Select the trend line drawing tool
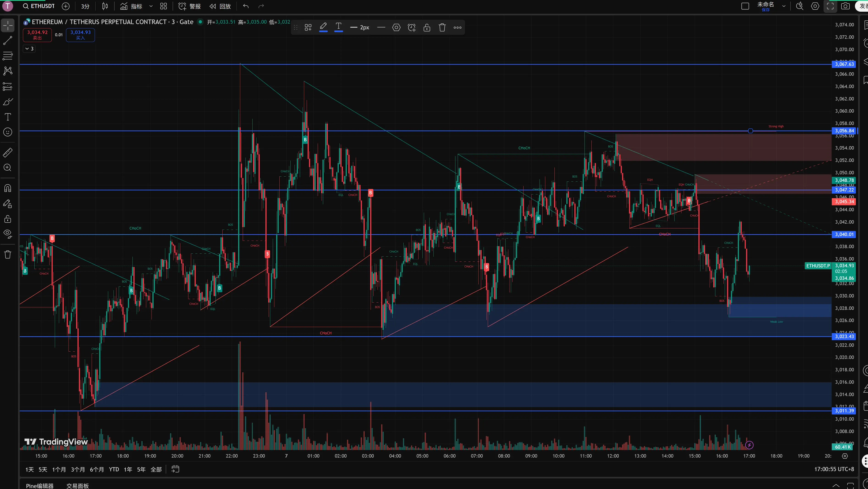This screenshot has height=489, width=868. pos(8,41)
